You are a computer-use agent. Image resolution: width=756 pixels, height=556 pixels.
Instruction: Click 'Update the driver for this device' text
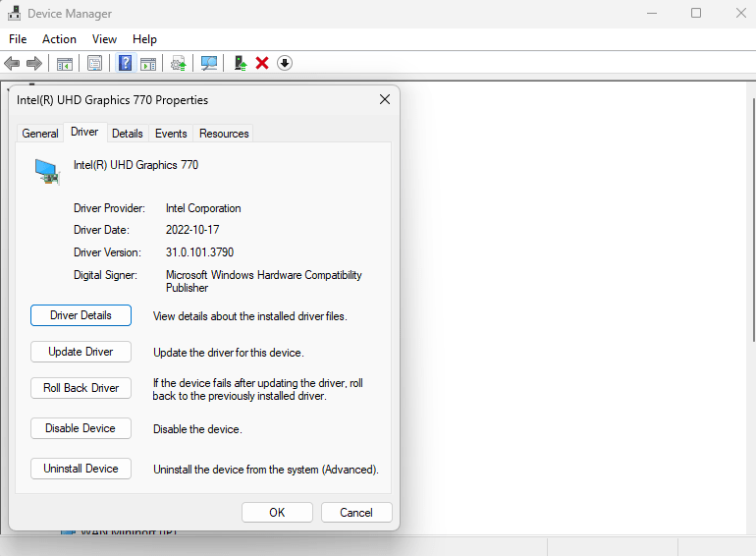[228, 353]
